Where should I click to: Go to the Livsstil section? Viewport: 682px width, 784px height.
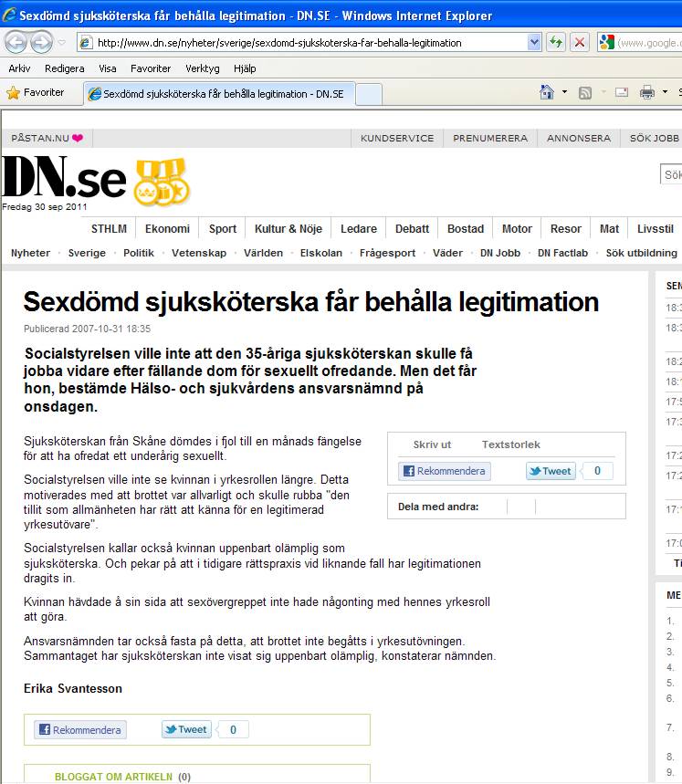tap(655, 229)
